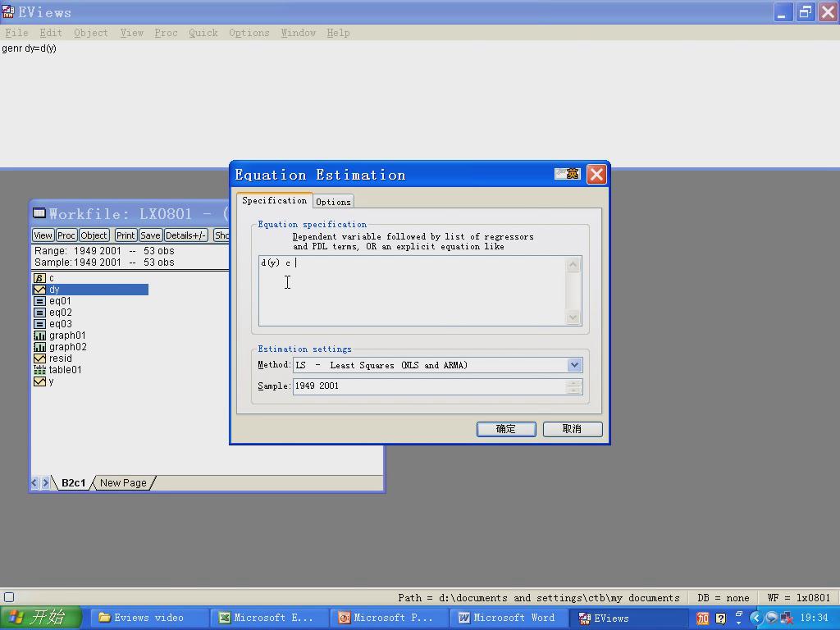This screenshot has height=630, width=840.
Task: Click the 'WF = lx0801' status entry
Action: click(798, 597)
